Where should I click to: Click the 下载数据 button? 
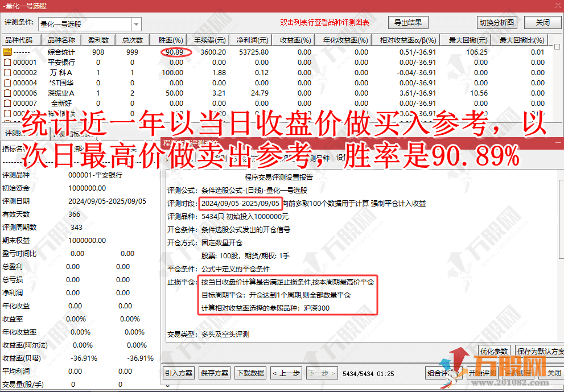[251, 373]
